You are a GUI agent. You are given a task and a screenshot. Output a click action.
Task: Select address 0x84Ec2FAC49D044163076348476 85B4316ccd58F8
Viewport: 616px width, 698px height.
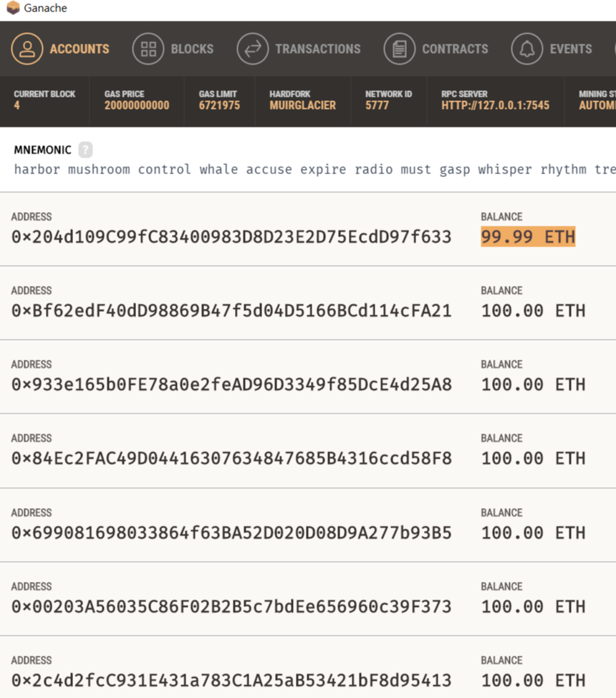(231, 459)
